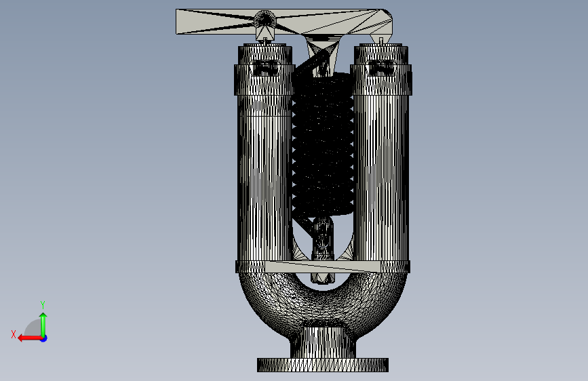This screenshot has height=381, width=588.
Task: Click the 'X' label of coordinate triad
Action: 14,334
